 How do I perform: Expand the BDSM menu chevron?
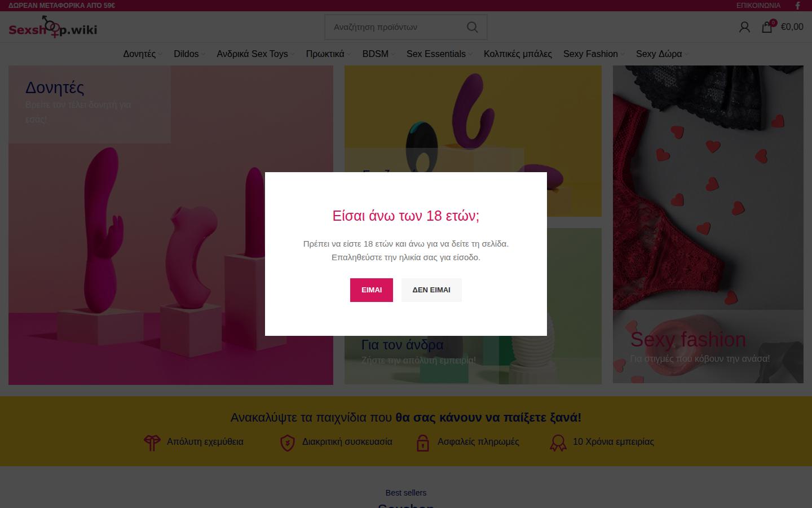coord(393,55)
